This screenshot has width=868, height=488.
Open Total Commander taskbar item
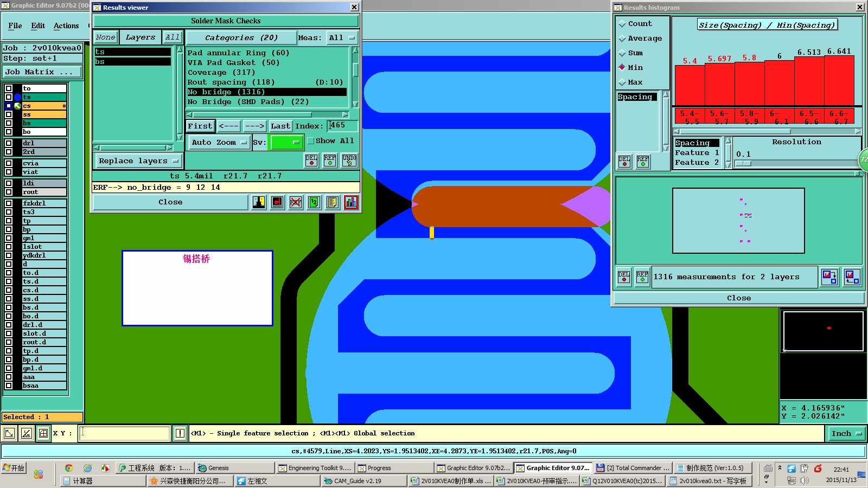point(633,468)
